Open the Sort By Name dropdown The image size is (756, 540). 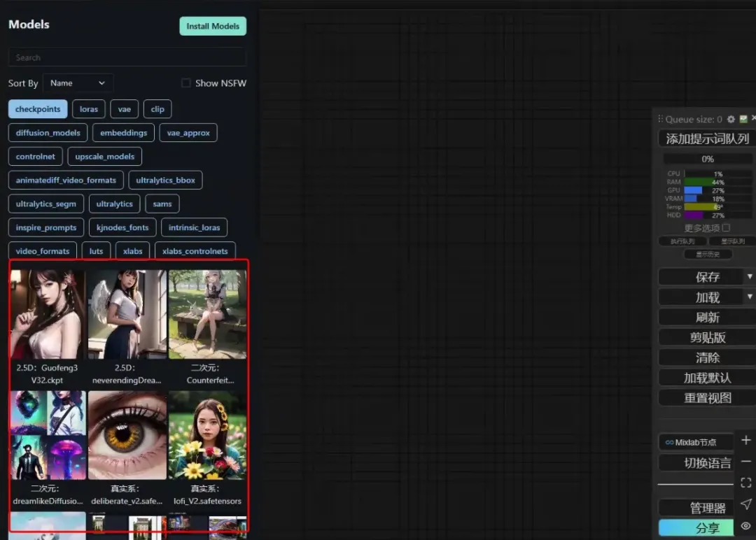(78, 83)
